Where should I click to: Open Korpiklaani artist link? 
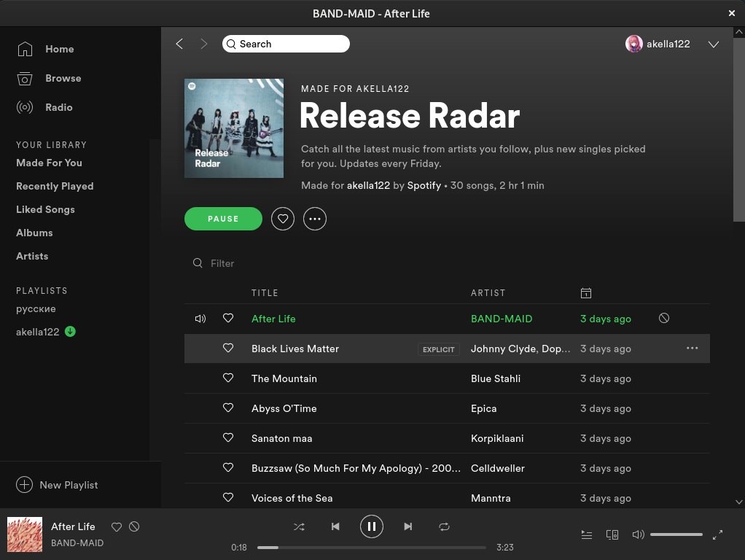click(x=497, y=438)
